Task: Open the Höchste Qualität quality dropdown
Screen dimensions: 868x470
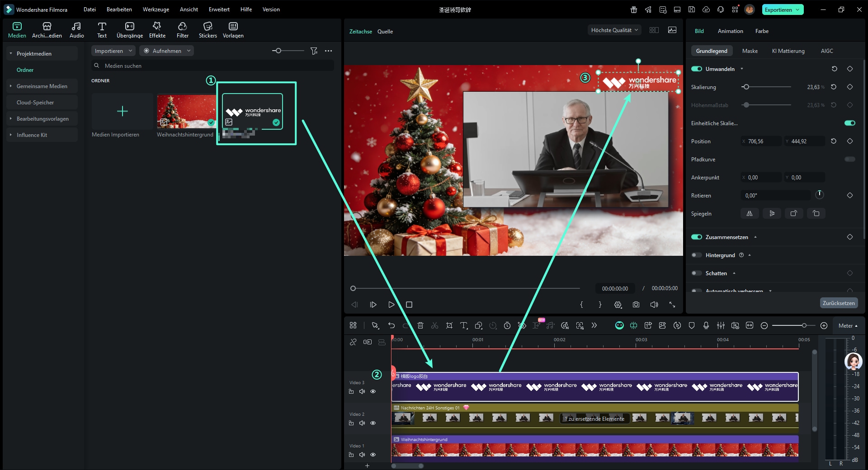Action: (x=614, y=30)
